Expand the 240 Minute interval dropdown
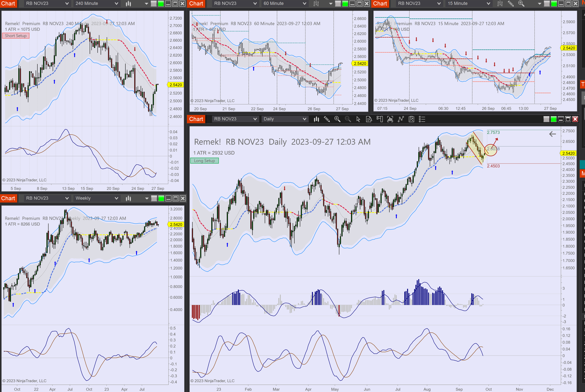The height and width of the screenshot is (392, 585). 97,4
